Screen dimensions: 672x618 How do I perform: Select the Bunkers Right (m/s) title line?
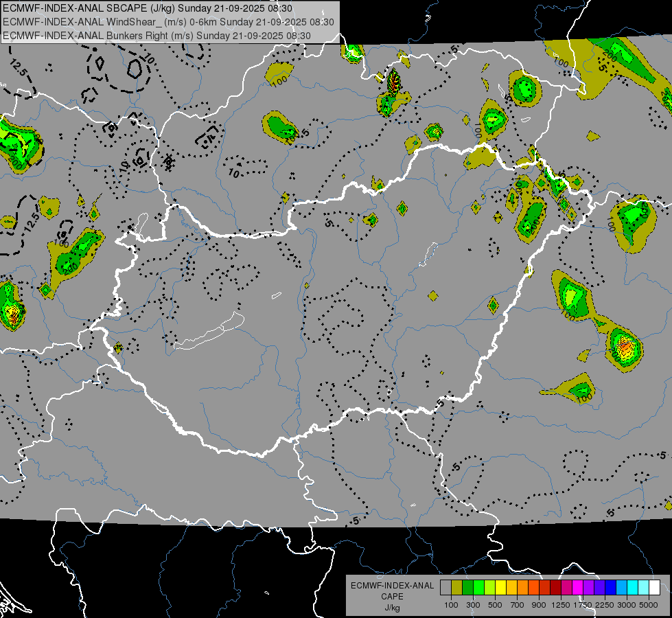157,36
